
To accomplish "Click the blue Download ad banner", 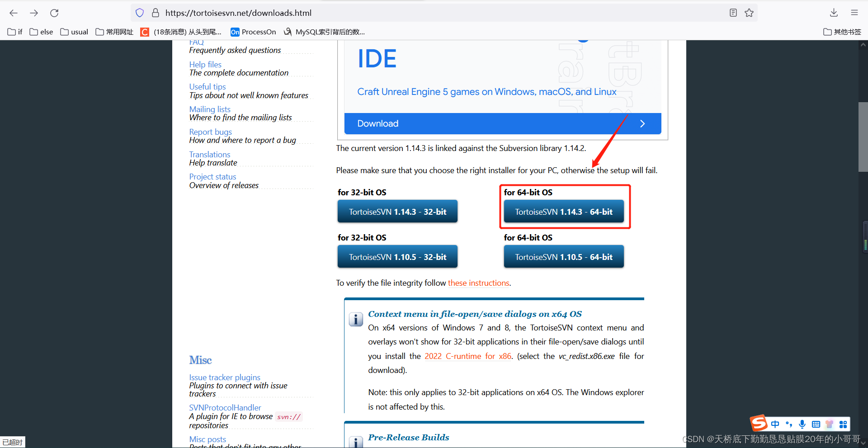I will click(503, 123).
